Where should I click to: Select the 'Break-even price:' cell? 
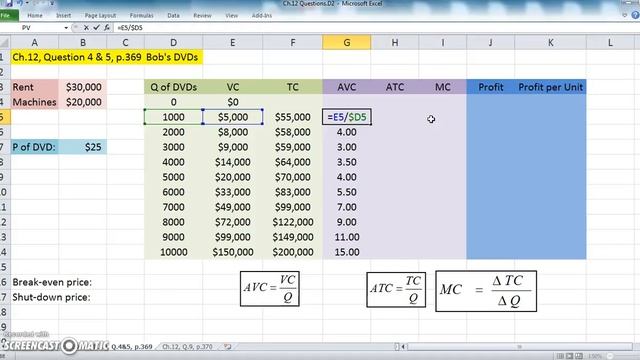click(x=52, y=282)
